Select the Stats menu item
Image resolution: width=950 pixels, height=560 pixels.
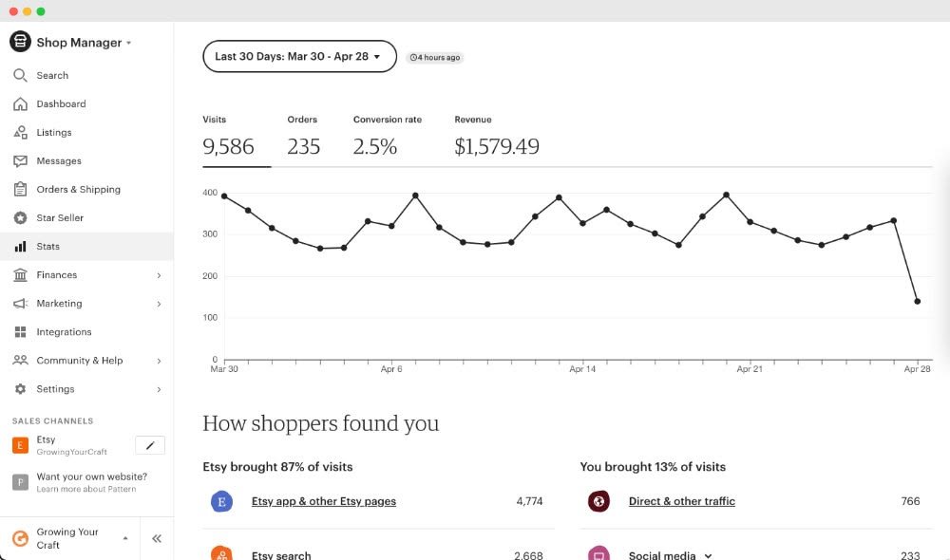(86, 247)
